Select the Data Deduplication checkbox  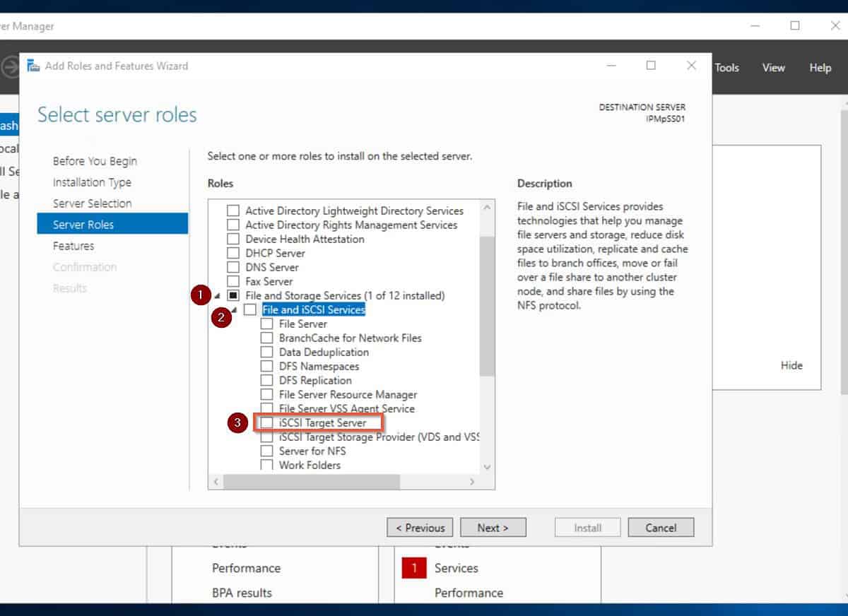(266, 352)
